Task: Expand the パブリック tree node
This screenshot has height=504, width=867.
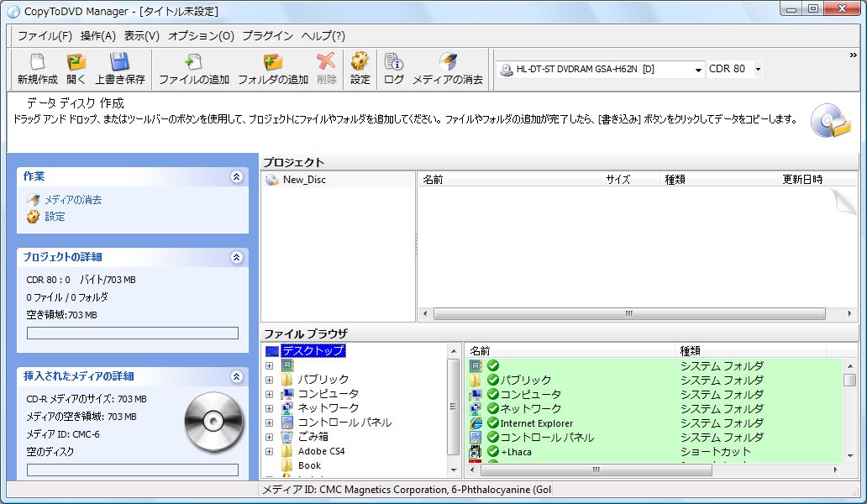Action: point(270,381)
